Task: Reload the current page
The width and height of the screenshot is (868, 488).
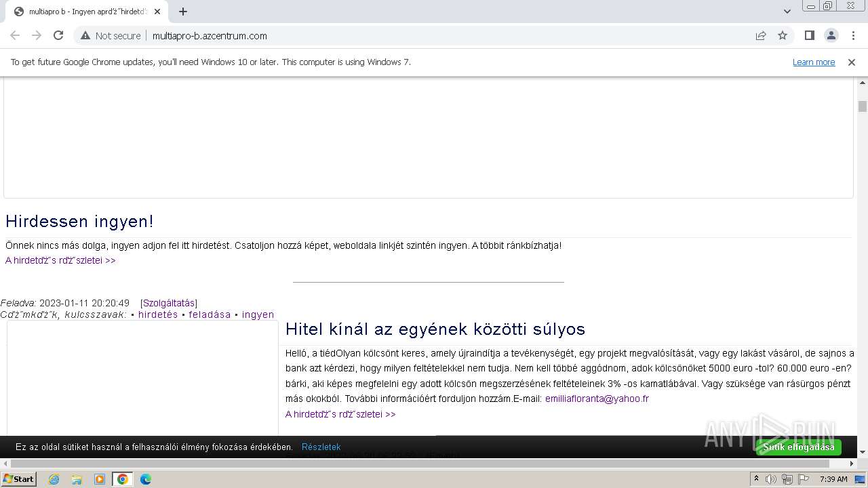Action: click(x=58, y=35)
